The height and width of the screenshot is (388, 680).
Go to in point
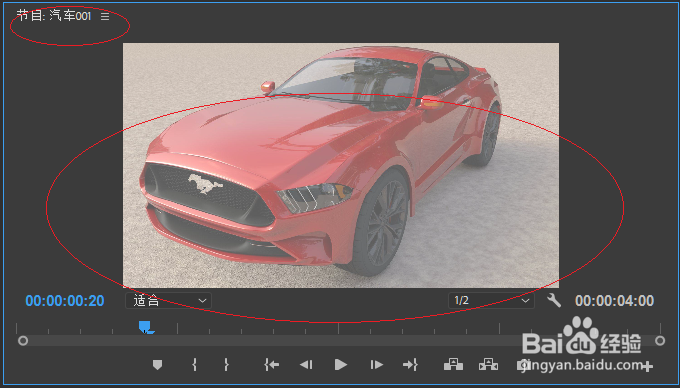click(x=271, y=365)
